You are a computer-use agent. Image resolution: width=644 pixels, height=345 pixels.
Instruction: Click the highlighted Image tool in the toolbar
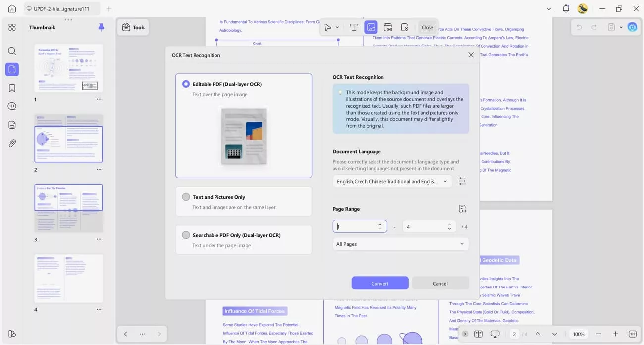(x=371, y=27)
